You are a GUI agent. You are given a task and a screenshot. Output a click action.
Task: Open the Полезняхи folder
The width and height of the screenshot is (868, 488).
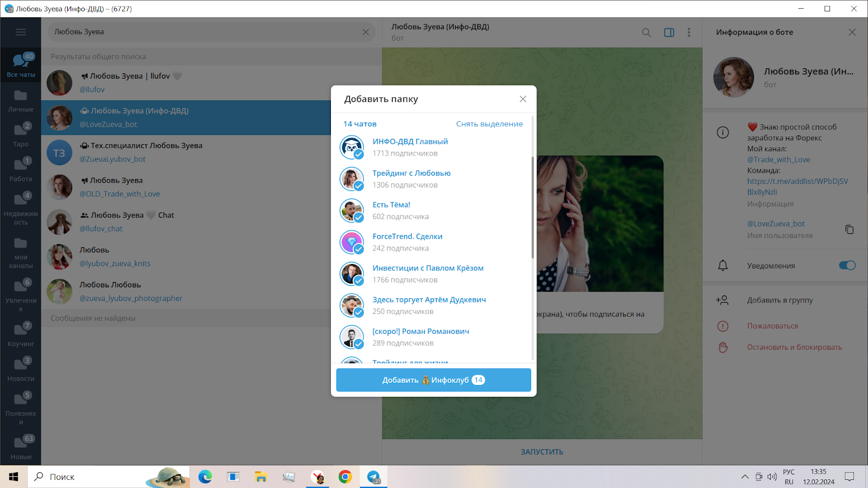(x=21, y=408)
